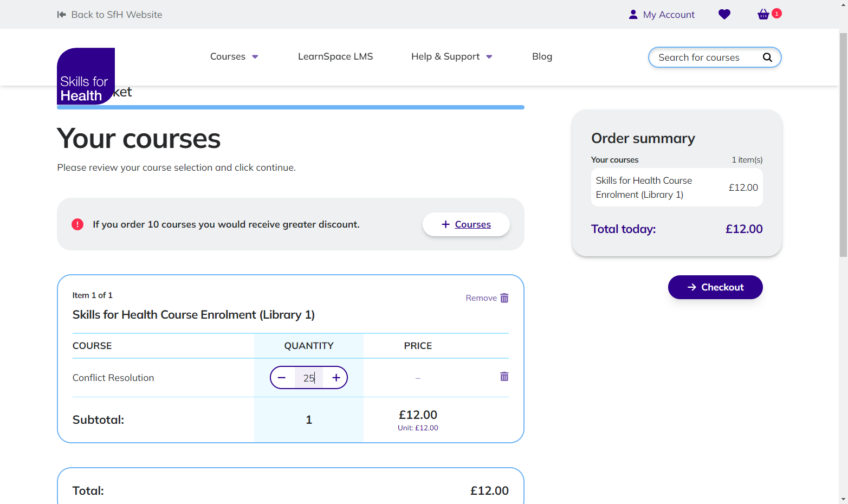
Task: Click the 'Item 1 of 1' label
Action: pyautogui.click(x=93, y=295)
